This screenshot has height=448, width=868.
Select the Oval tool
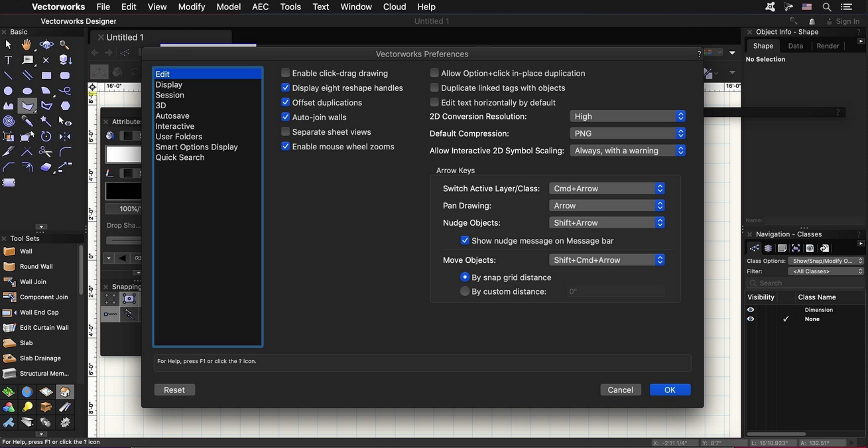click(27, 91)
